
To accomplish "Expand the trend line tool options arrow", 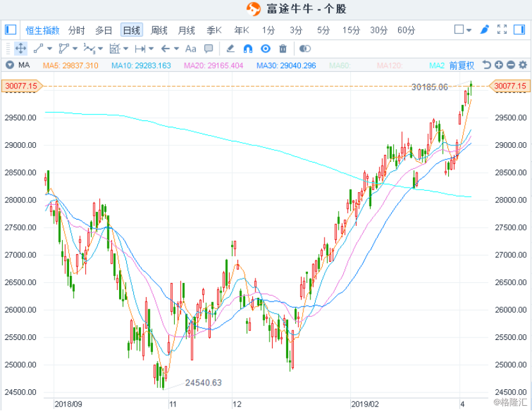I will pyautogui.click(x=49, y=49).
